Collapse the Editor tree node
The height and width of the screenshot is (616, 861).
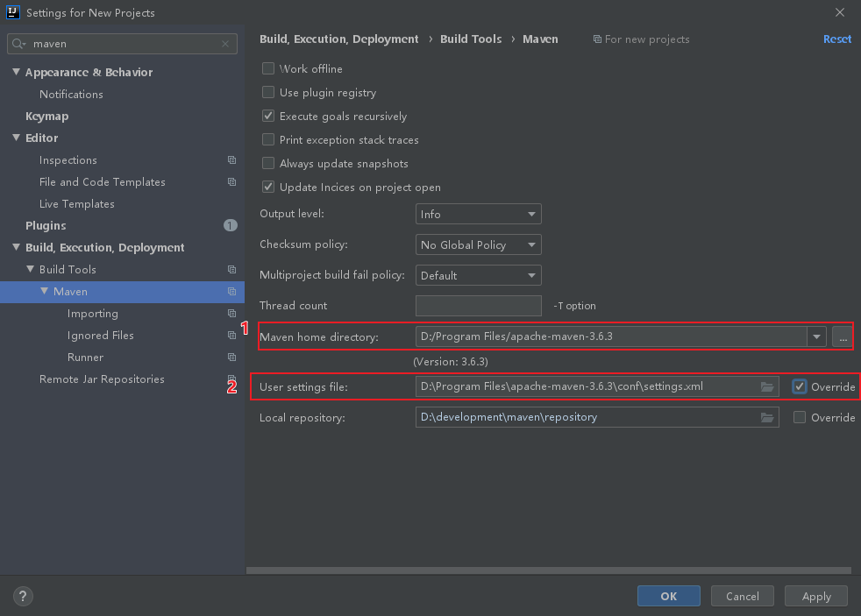coord(16,138)
